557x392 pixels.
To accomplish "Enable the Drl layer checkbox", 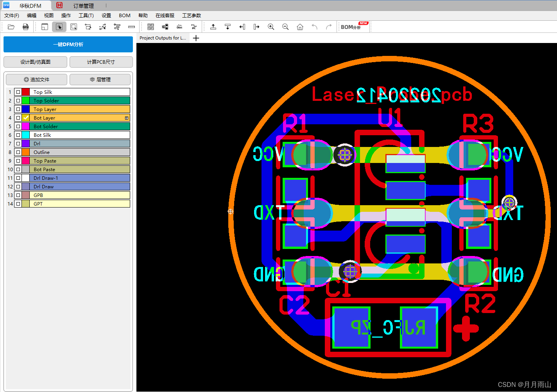I will (x=18, y=143).
